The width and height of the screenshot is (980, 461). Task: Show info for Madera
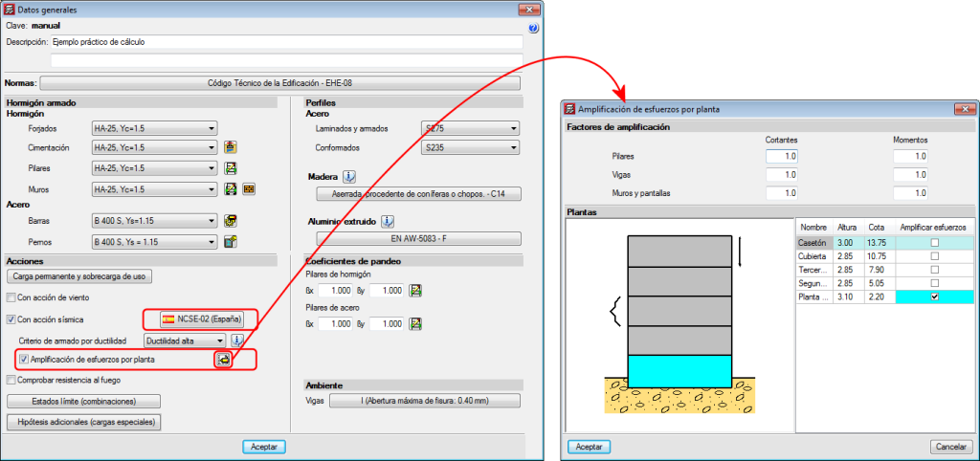pos(349,177)
